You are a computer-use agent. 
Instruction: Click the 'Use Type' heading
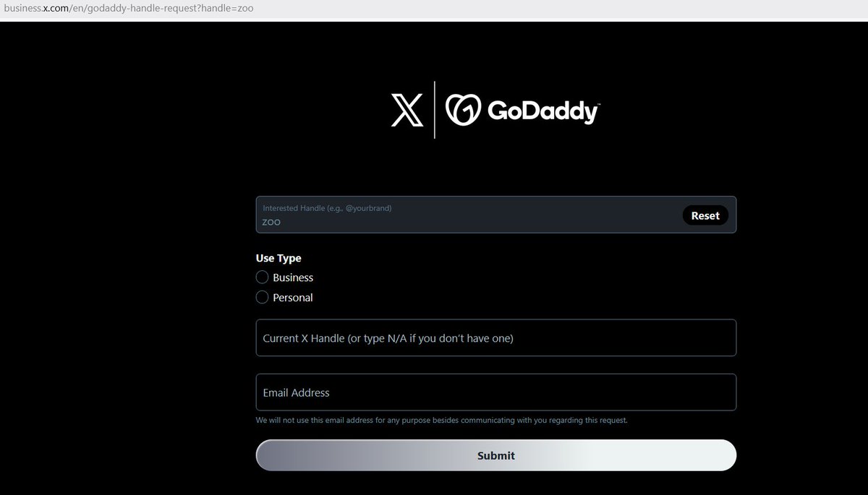[278, 258]
